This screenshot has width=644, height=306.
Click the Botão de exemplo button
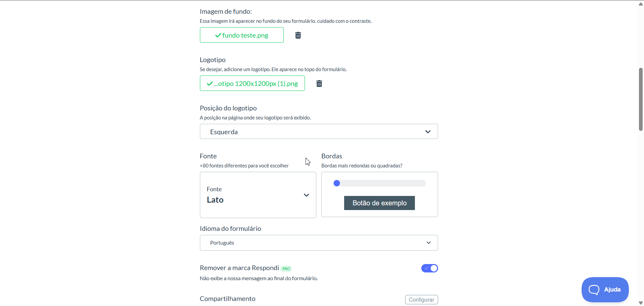pyautogui.click(x=379, y=203)
